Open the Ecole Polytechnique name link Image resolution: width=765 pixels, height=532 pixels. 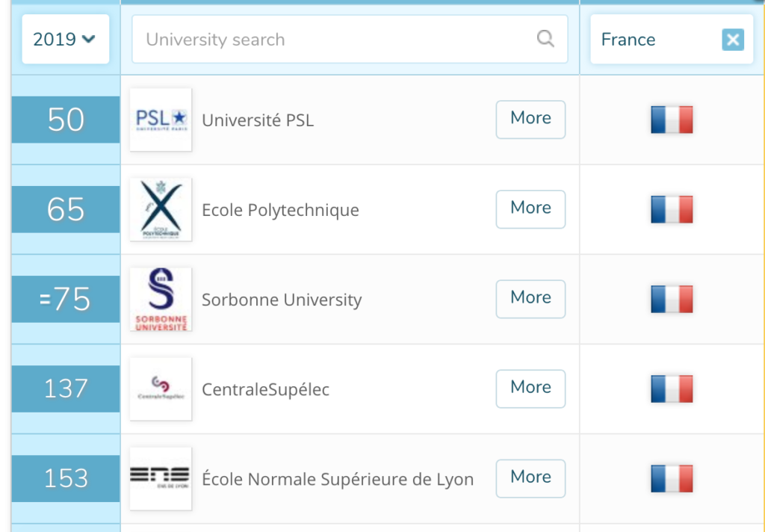click(281, 210)
